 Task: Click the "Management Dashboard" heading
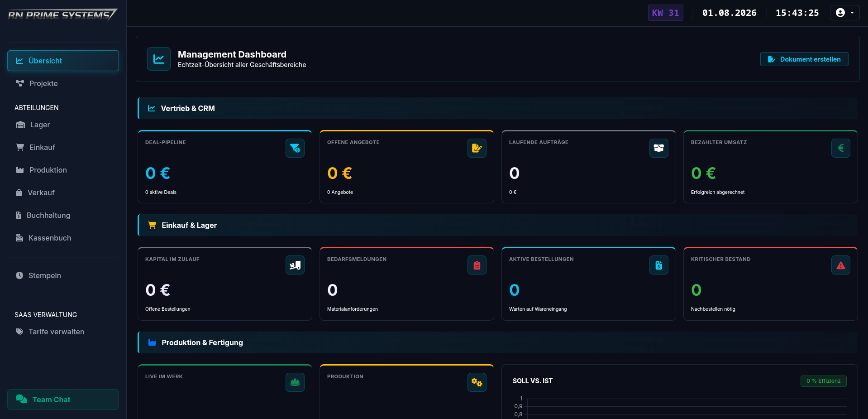(x=232, y=54)
